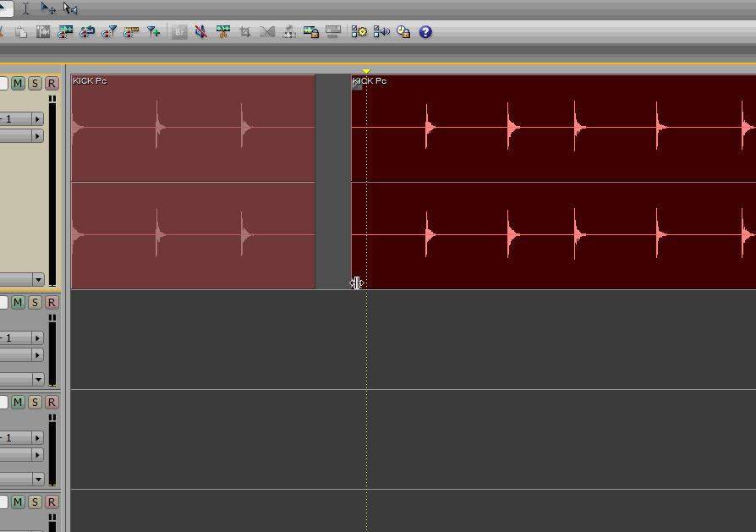Screen dimensions: 756x532
Task: Open third track output arrow menu
Action: click(37, 455)
